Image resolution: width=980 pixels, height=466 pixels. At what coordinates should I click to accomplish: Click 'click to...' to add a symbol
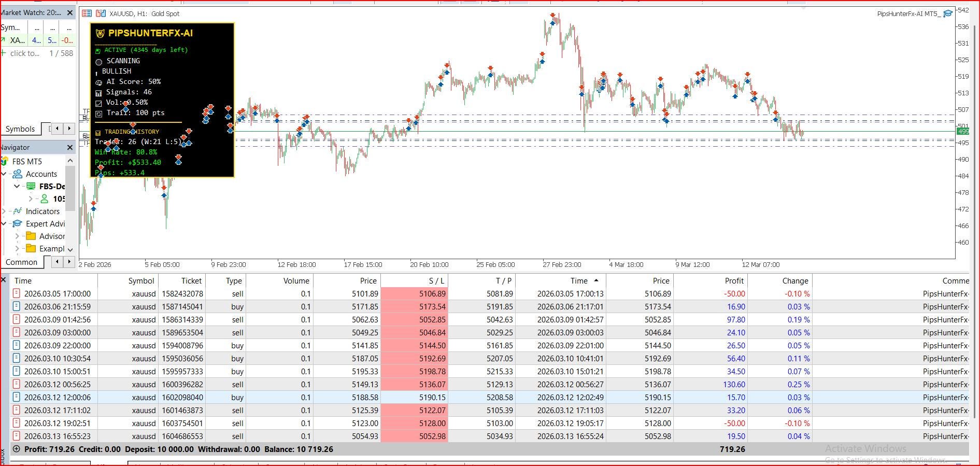pyautogui.click(x=24, y=53)
